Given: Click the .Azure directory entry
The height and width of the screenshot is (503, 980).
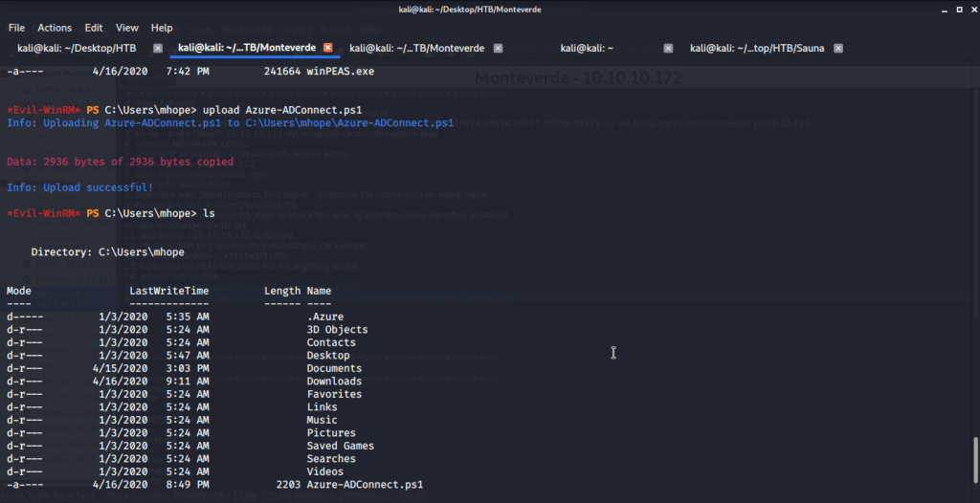Looking at the screenshot, I should (324, 317).
